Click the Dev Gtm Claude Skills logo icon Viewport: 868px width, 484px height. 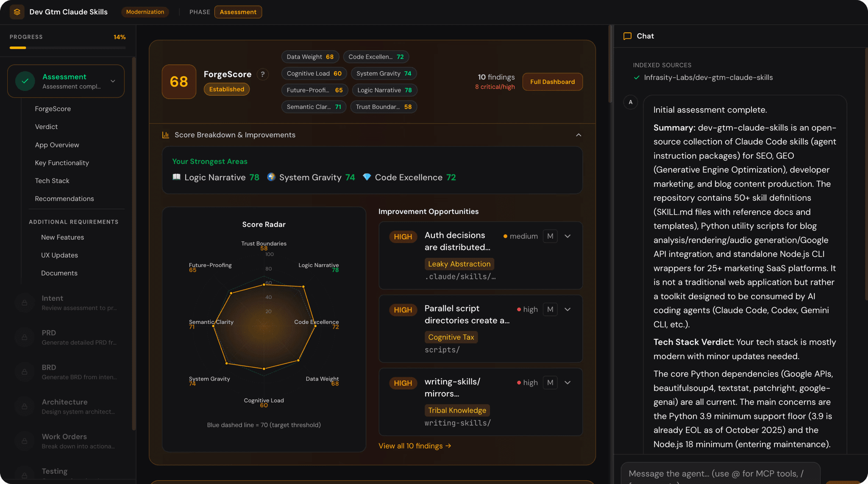tap(17, 12)
